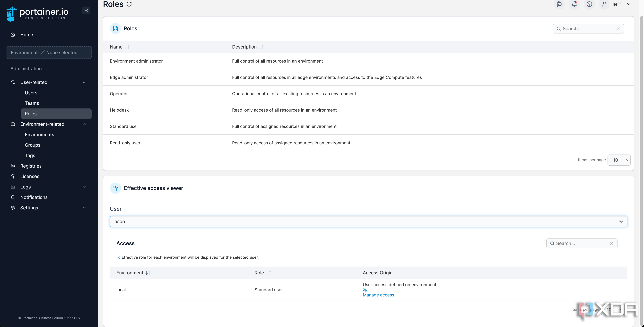Select the Helpdesk role row
Image resolution: width=644 pixels, height=327 pixels.
click(368, 110)
